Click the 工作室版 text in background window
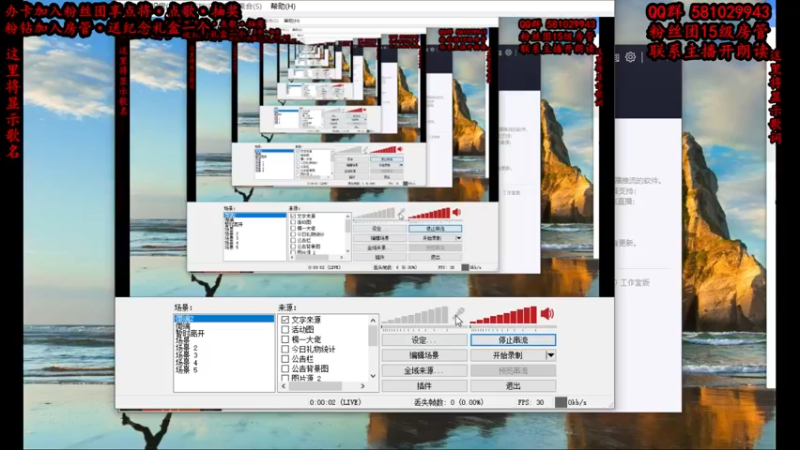 click(635, 282)
